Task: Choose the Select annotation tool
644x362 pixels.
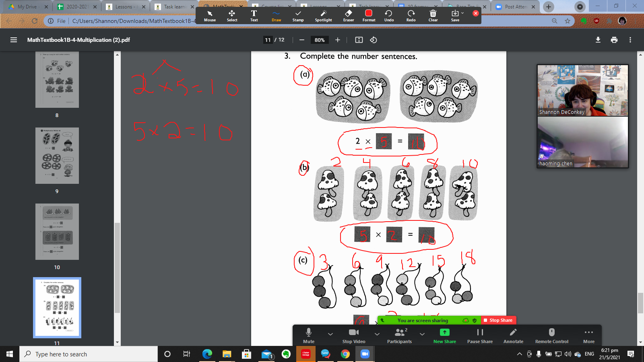Action: 232,16
